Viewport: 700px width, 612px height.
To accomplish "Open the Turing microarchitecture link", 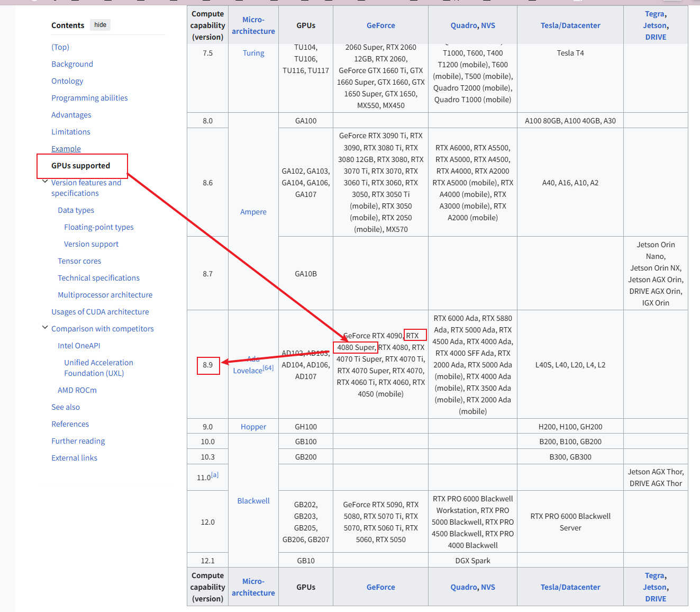I will click(253, 53).
